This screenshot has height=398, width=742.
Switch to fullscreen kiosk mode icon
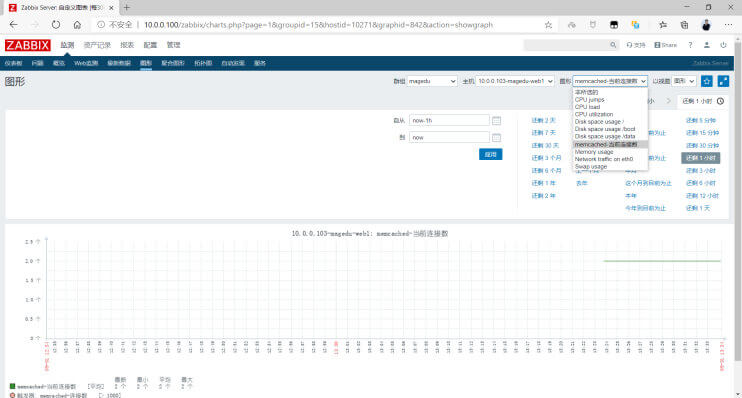click(x=723, y=81)
